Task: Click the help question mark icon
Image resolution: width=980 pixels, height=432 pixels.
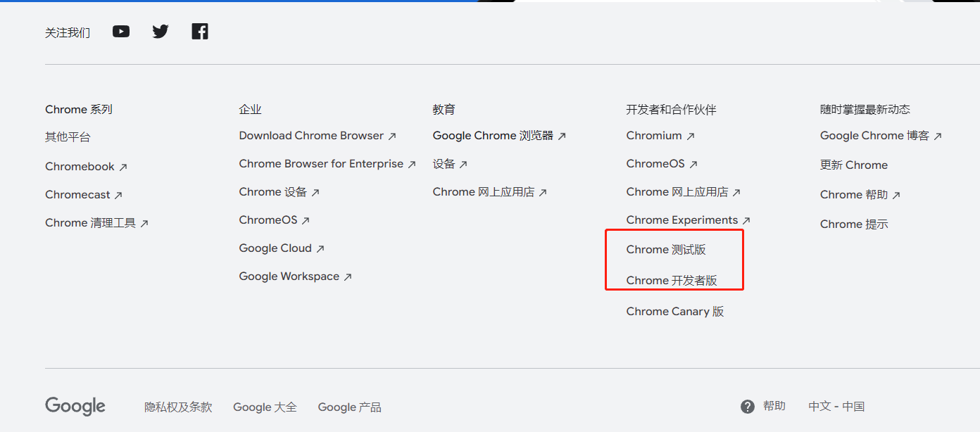Action: (748, 407)
